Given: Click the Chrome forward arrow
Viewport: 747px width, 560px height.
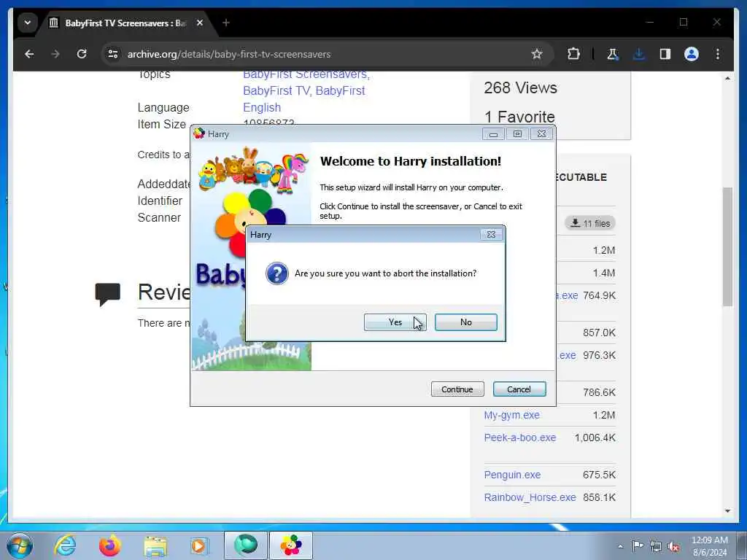Looking at the screenshot, I should [x=55, y=54].
